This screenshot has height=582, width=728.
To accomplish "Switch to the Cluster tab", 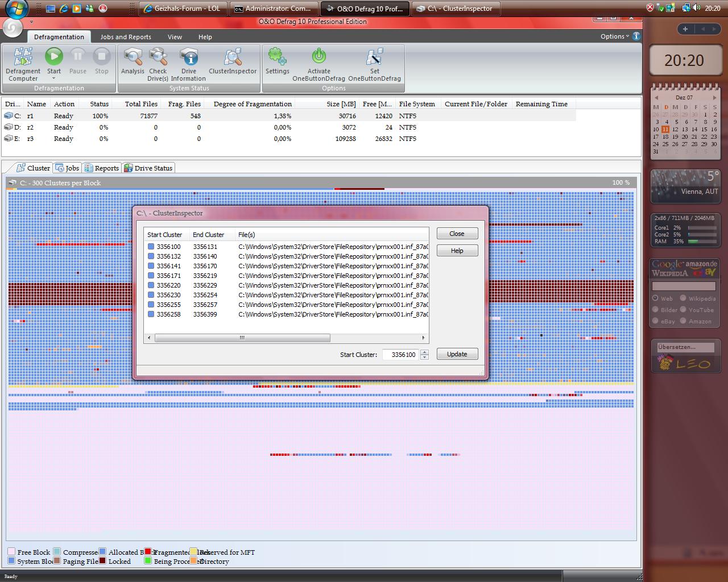I will 33,168.
